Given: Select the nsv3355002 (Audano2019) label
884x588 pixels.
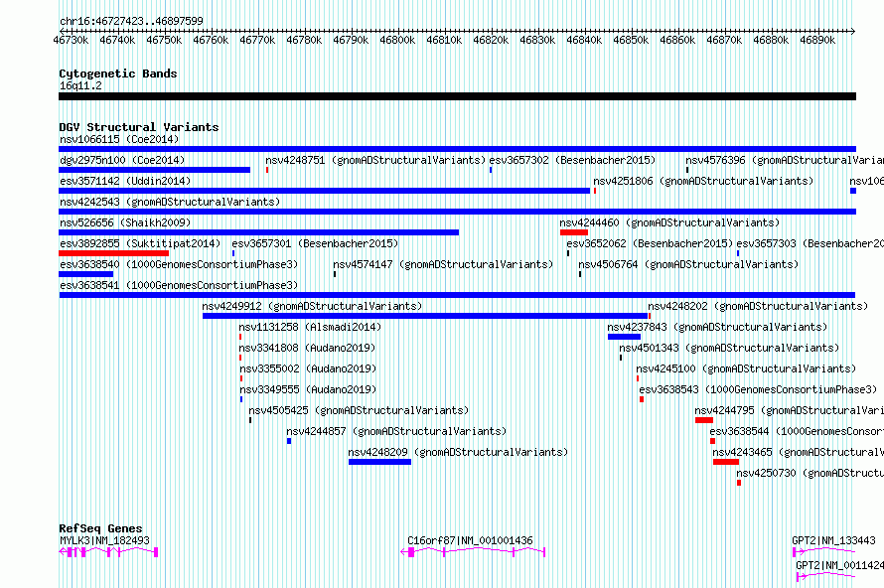Looking at the screenshot, I should pos(308,368).
